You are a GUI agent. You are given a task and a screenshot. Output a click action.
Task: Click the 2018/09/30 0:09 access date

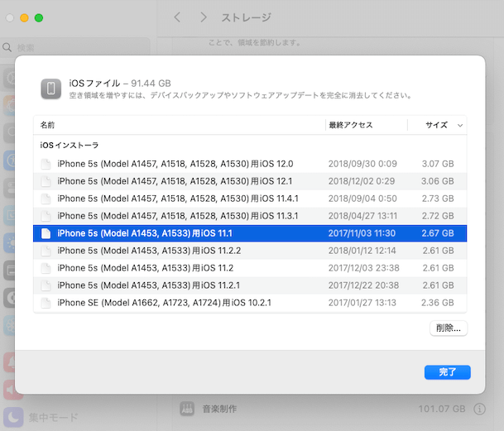(362, 164)
